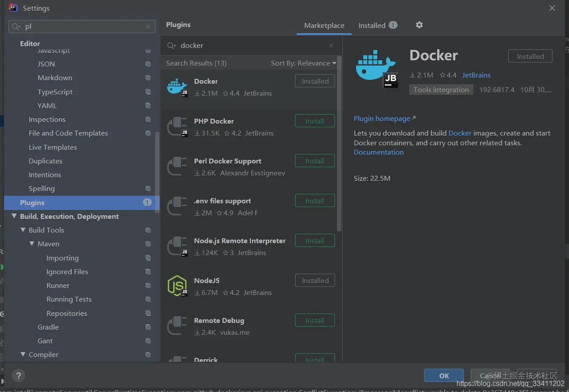Image resolution: width=569 pixels, height=392 pixels.
Task: Click the PHP Docker plugin icon
Action: (177, 127)
